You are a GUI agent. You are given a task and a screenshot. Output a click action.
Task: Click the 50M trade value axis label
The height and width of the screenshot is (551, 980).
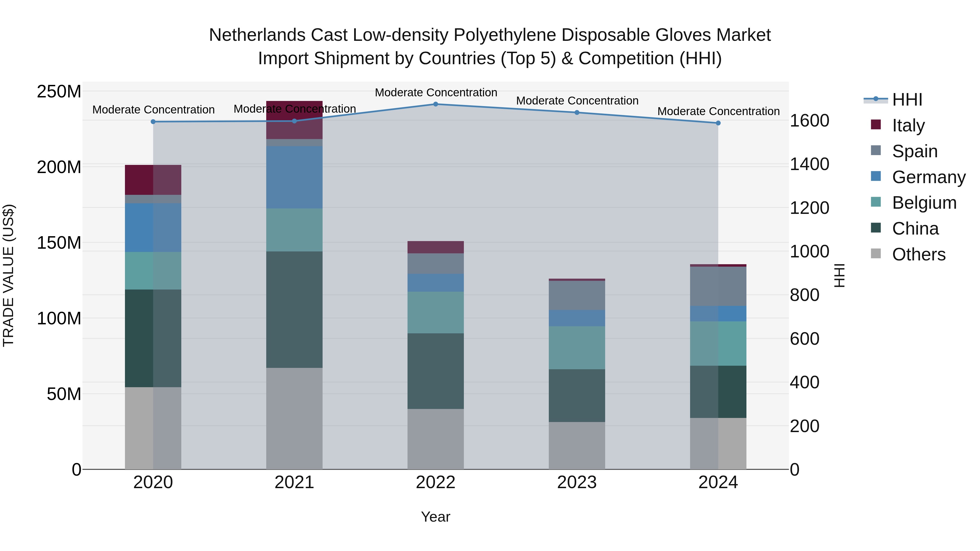(64, 394)
